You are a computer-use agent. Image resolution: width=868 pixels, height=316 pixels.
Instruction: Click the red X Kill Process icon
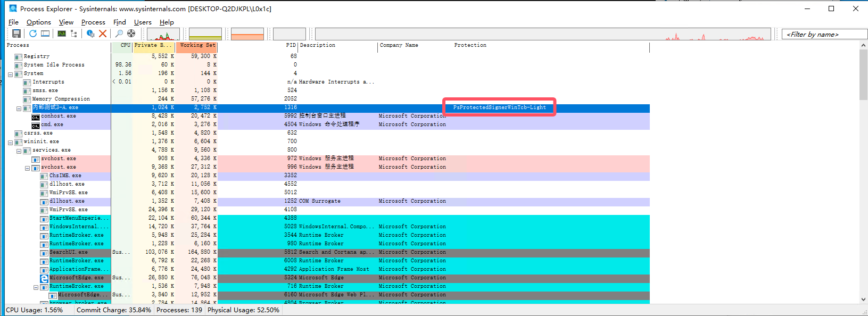point(103,34)
